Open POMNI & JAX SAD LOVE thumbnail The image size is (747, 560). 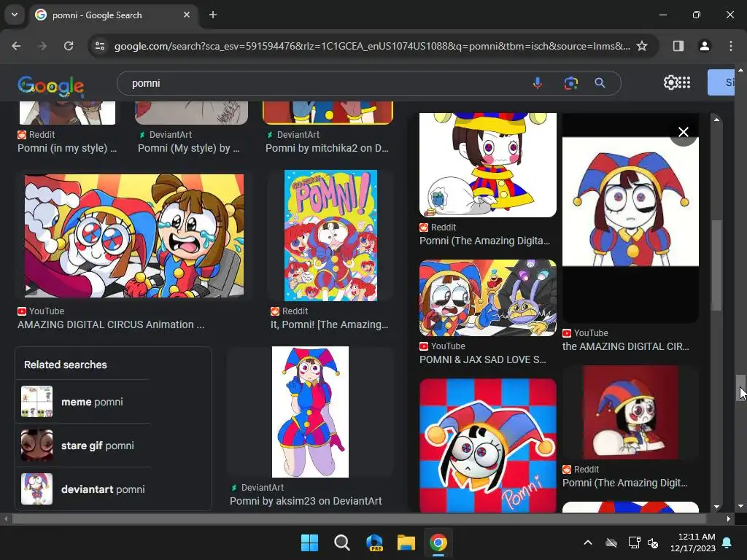click(488, 297)
